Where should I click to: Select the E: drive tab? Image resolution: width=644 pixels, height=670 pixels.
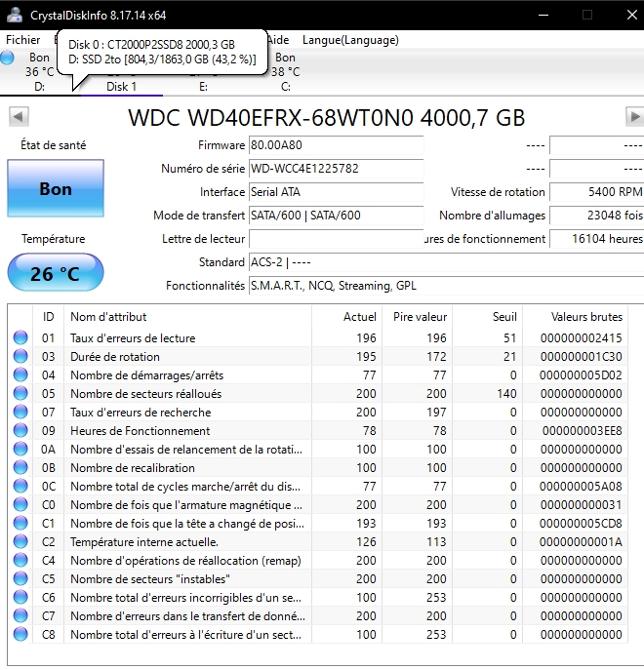(x=203, y=86)
